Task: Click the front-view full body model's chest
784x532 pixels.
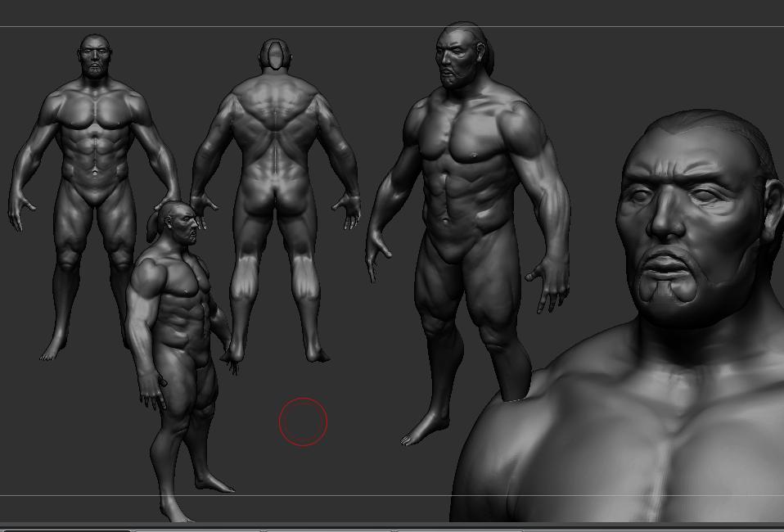Action: (94, 112)
